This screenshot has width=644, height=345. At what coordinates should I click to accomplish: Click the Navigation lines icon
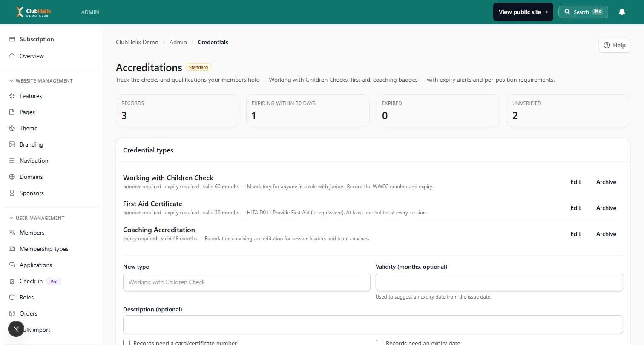click(12, 161)
